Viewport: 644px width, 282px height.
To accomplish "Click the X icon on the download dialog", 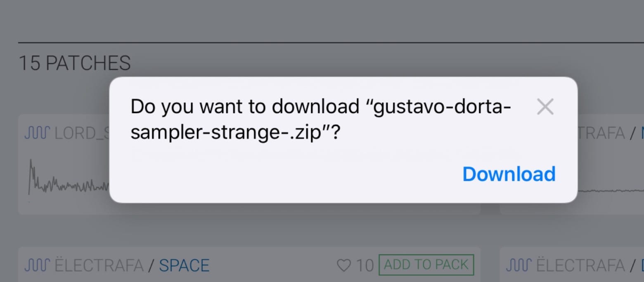I will (545, 106).
